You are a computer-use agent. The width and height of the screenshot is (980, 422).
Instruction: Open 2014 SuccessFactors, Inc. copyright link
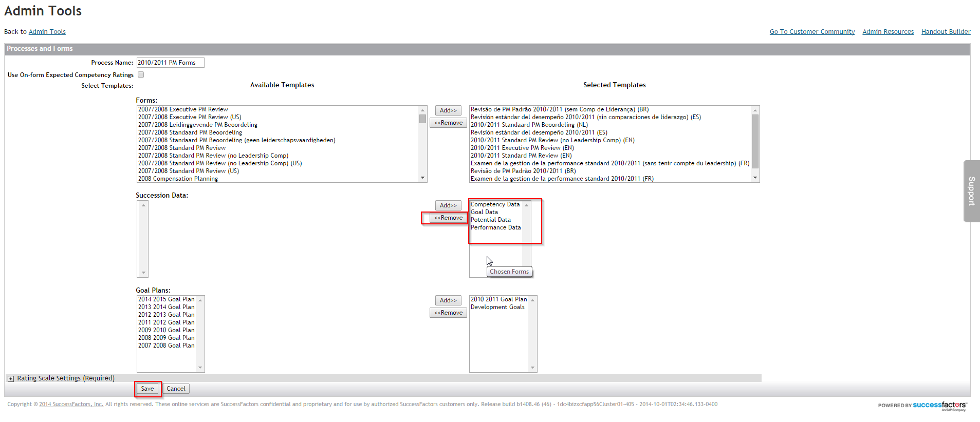click(x=71, y=405)
